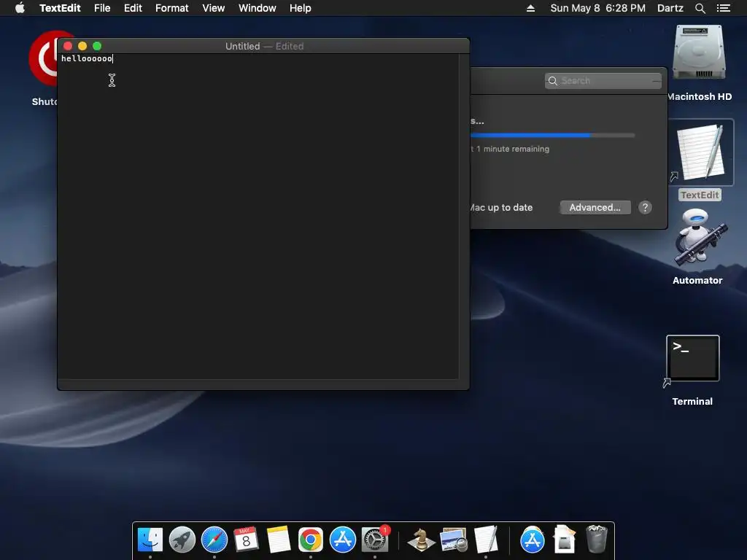Open Safari from the Dock
Viewport: 747px width, 560px height.
(214, 540)
